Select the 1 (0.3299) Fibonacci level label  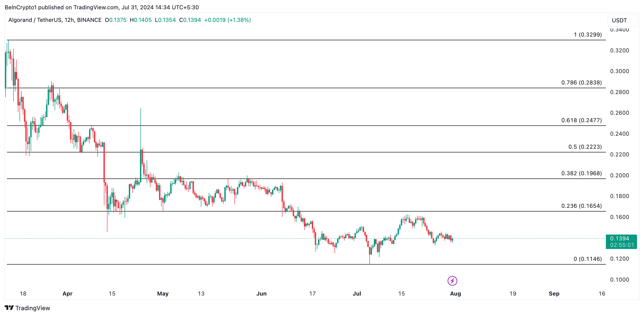[x=588, y=34]
